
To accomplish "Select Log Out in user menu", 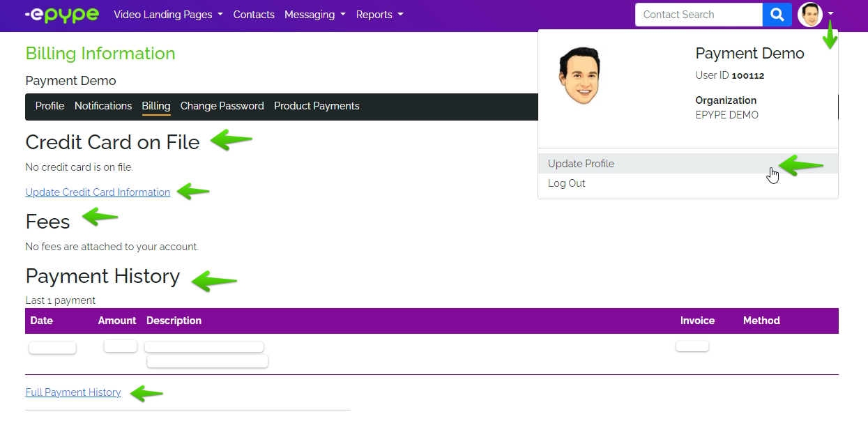I will pyautogui.click(x=688, y=183).
